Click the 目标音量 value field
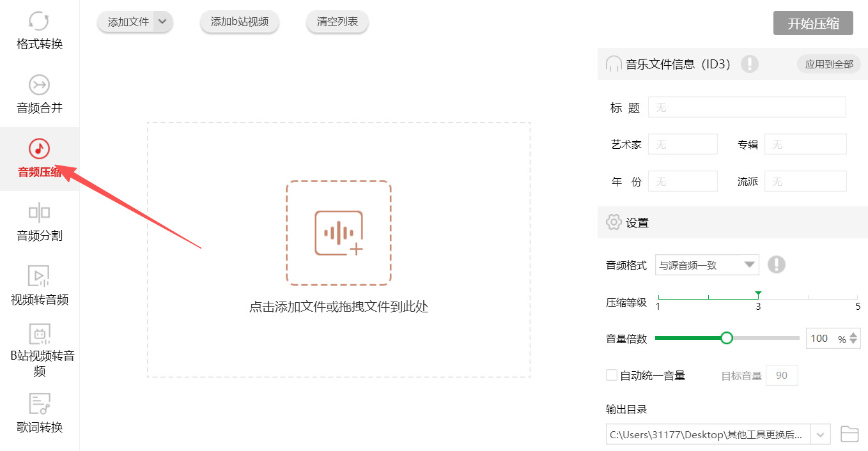 tap(782, 376)
